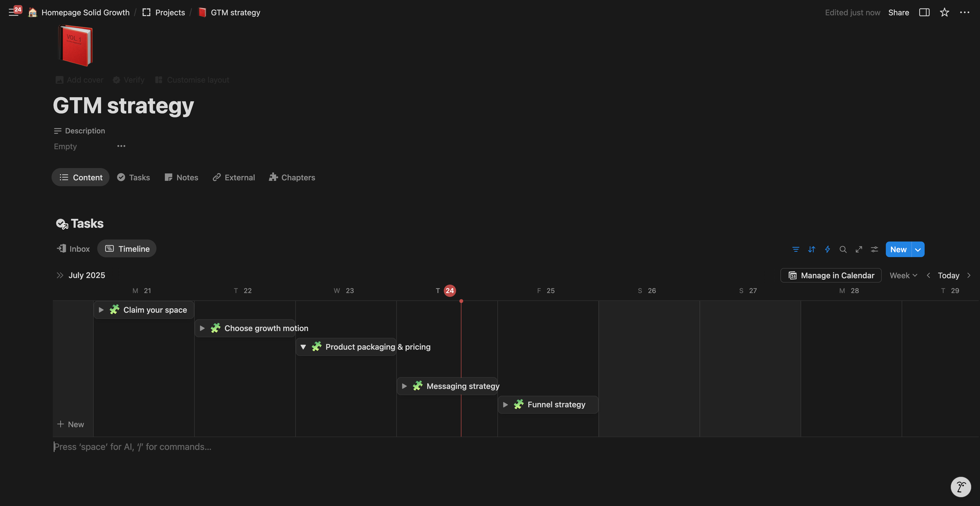Switch to the Inbox view tab
This screenshot has width=980, height=506.
[x=73, y=249]
